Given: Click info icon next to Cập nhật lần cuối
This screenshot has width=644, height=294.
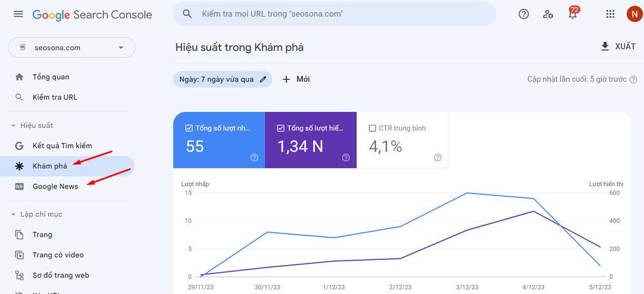Looking at the screenshot, I should [x=633, y=80].
